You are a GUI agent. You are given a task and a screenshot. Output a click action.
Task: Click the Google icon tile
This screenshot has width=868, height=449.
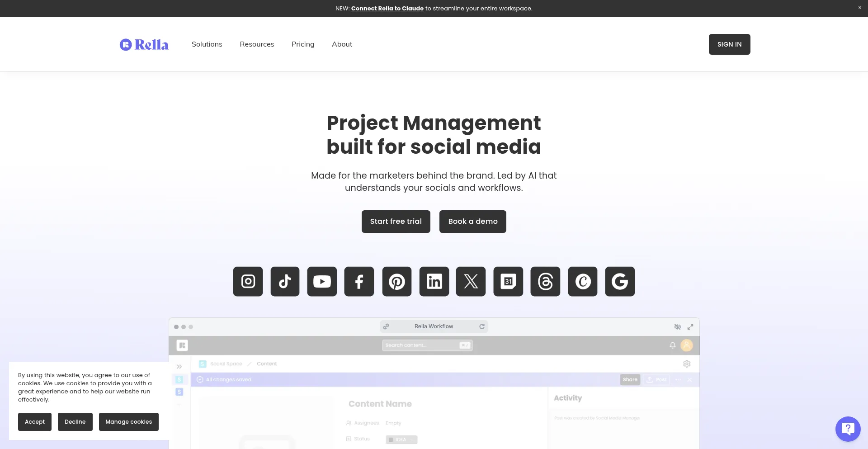[x=620, y=281]
